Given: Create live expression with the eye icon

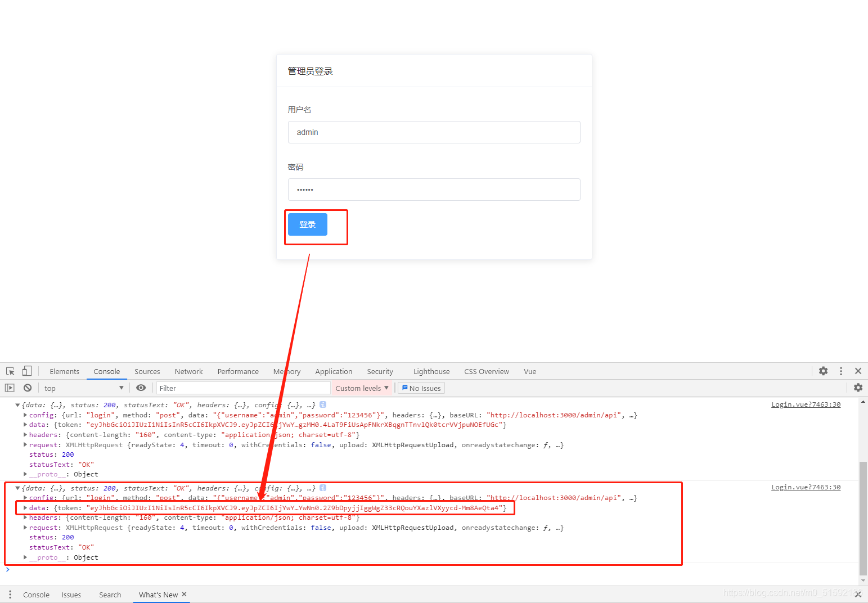Looking at the screenshot, I should pos(141,388).
